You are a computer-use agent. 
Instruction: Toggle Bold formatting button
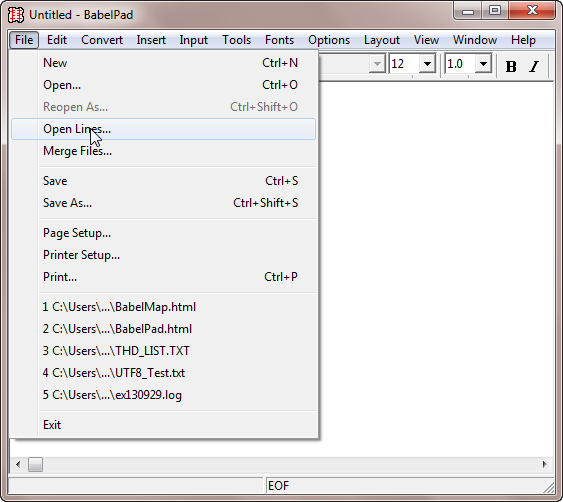pos(511,66)
